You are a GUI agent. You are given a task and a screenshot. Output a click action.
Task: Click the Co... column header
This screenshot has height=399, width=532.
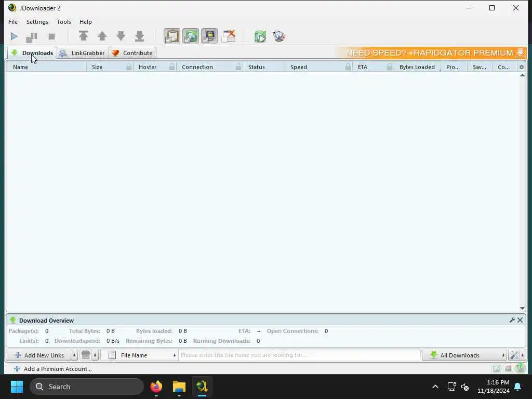point(504,67)
